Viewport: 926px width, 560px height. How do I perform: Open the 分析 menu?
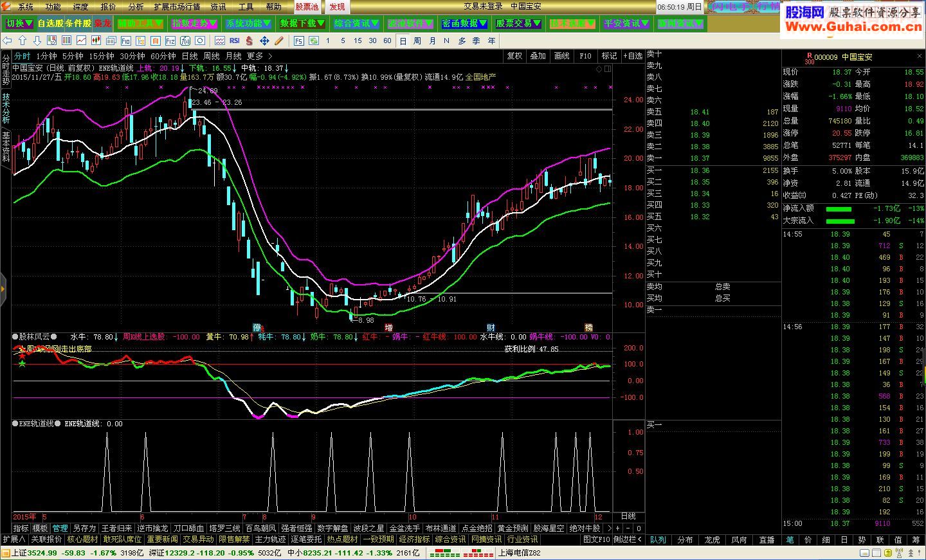pyautogui.click(x=136, y=6)
